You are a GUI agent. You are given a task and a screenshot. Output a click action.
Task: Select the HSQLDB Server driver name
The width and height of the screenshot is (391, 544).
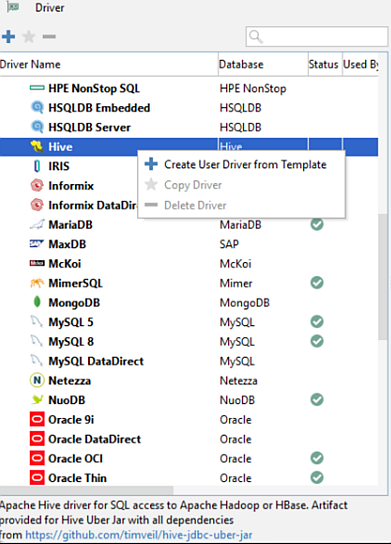coord(90,127)
